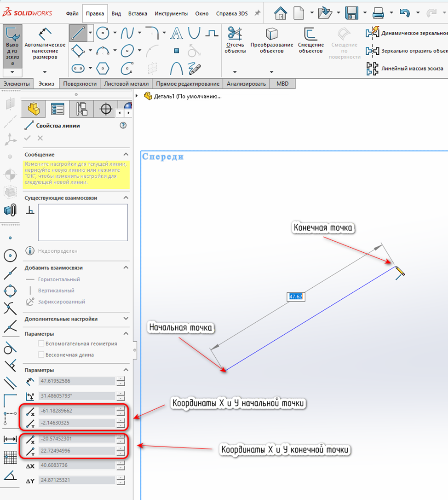
Task: Click the Print icon
Action: coord(378,13)
